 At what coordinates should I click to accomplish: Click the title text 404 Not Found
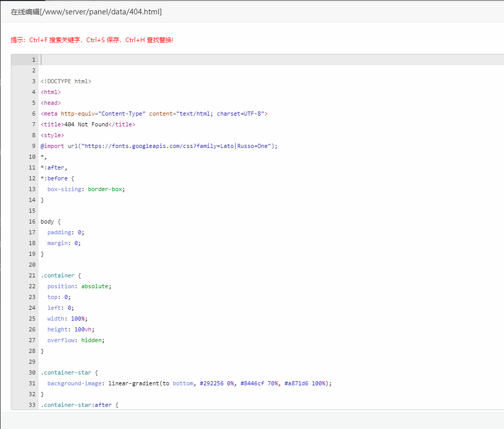tap(86, 124)
